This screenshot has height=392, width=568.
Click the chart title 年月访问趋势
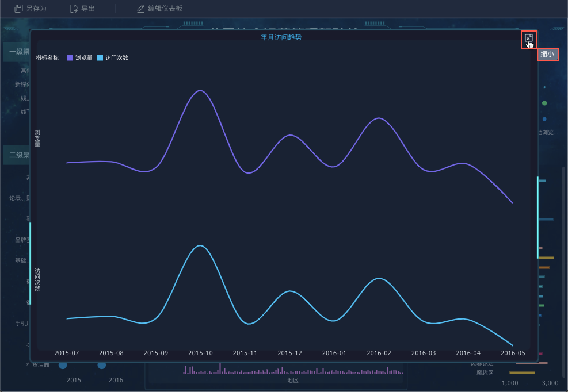[x=281, y=37]
